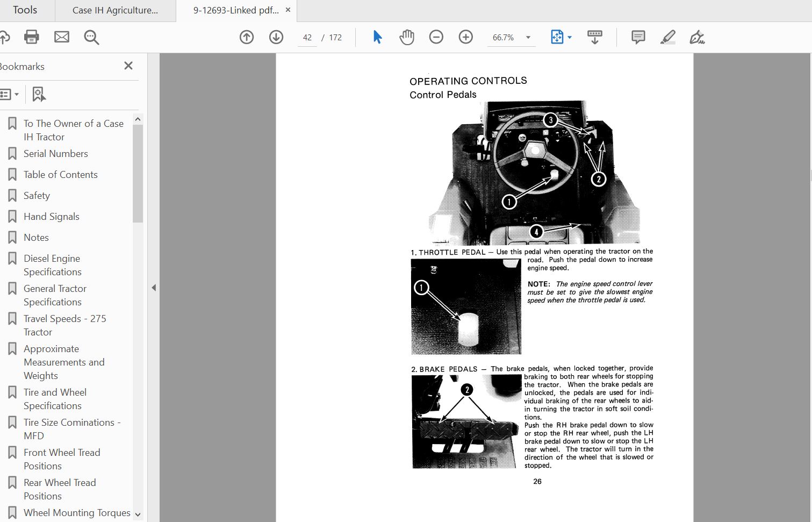
Task: Click the '2. BRAKE PEDALS' label text
Action: click(444, 369)
